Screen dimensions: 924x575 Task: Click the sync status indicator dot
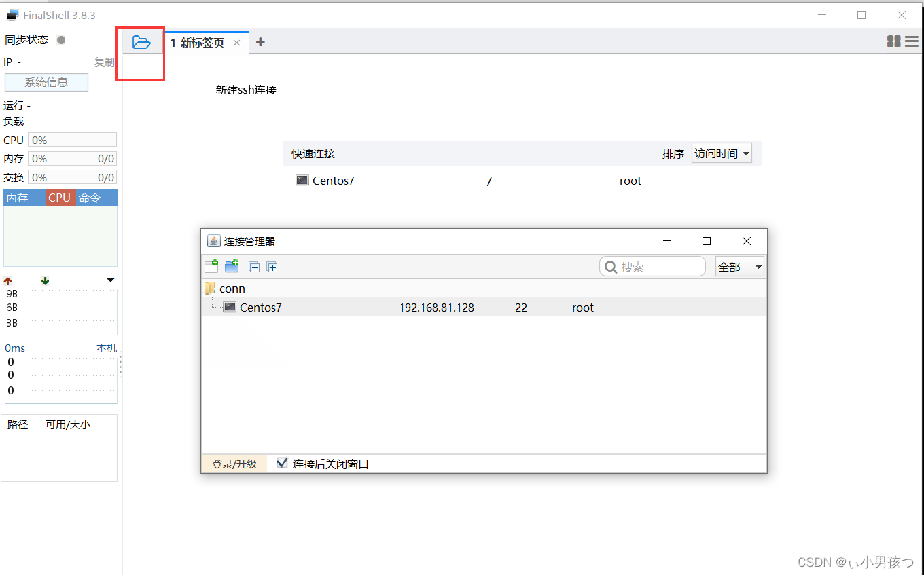point(61,40)
